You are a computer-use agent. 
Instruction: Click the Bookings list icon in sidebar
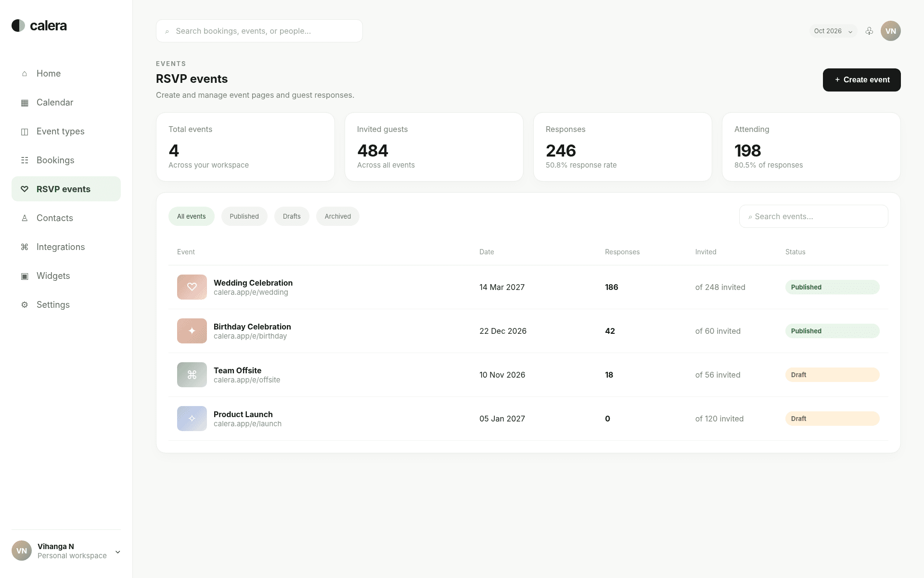(25, 160)
